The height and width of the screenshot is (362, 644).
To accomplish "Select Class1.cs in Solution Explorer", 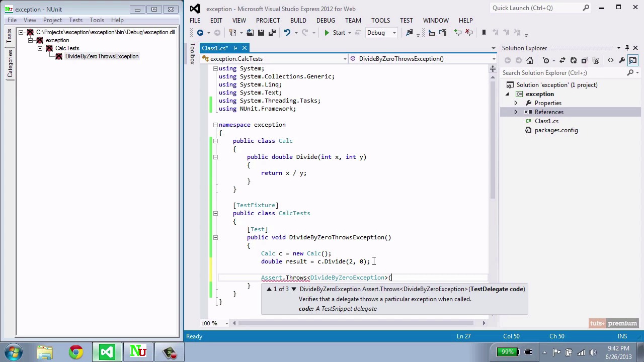I will [546, 121].
